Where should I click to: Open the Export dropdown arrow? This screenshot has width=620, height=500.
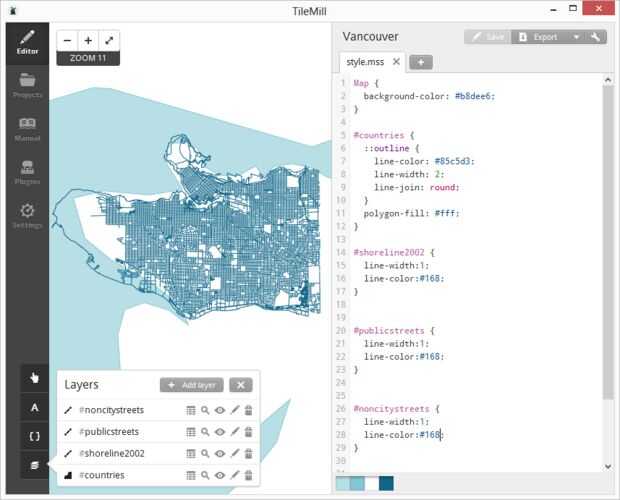click(x=577, y=37)
